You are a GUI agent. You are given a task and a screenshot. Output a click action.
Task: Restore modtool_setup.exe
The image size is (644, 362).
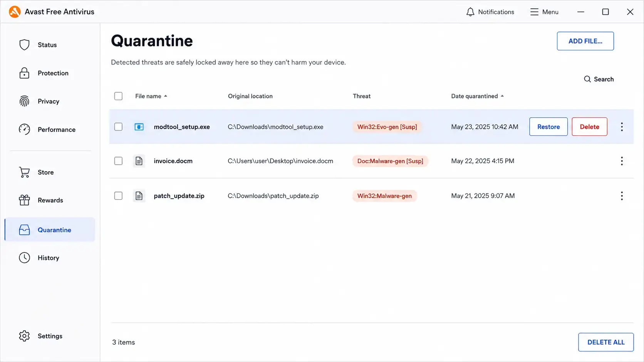tap(548, 127)
